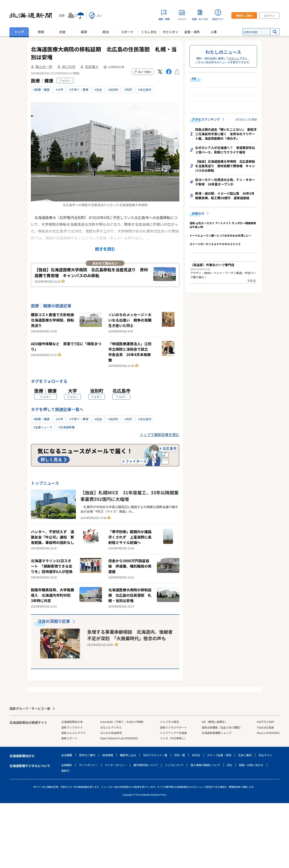Open the 占い horoscope icon
The image size is (289, 868).
pyautogui.click(x=92, y=16)
